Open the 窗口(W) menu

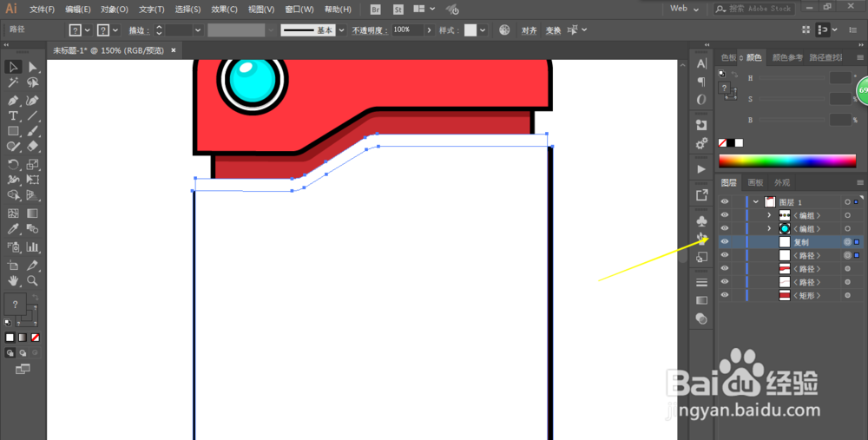tap(299, 10)
